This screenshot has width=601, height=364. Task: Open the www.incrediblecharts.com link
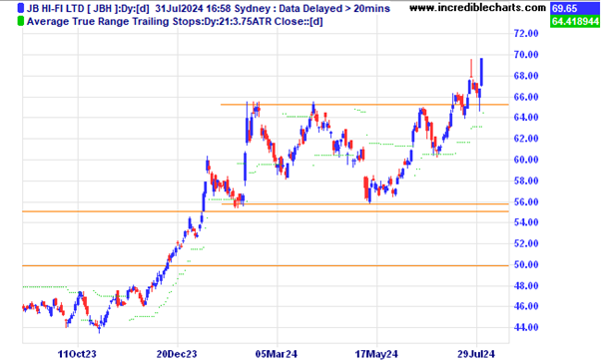click(477, 8)
